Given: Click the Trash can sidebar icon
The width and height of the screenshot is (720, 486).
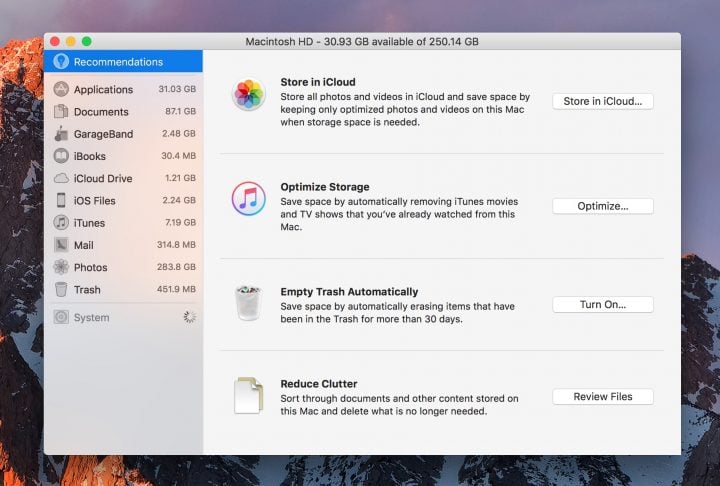Looking at the screenshot, I should click(61, 289).
